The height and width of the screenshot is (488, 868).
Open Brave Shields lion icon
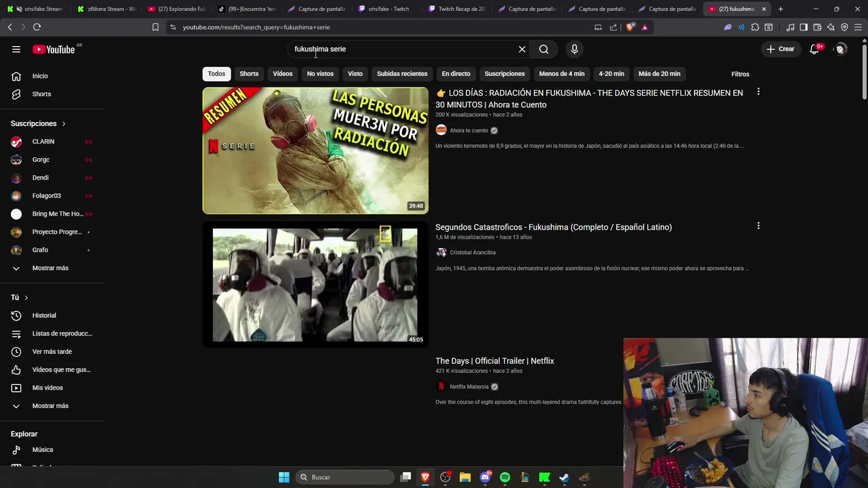tap(631, 27)
